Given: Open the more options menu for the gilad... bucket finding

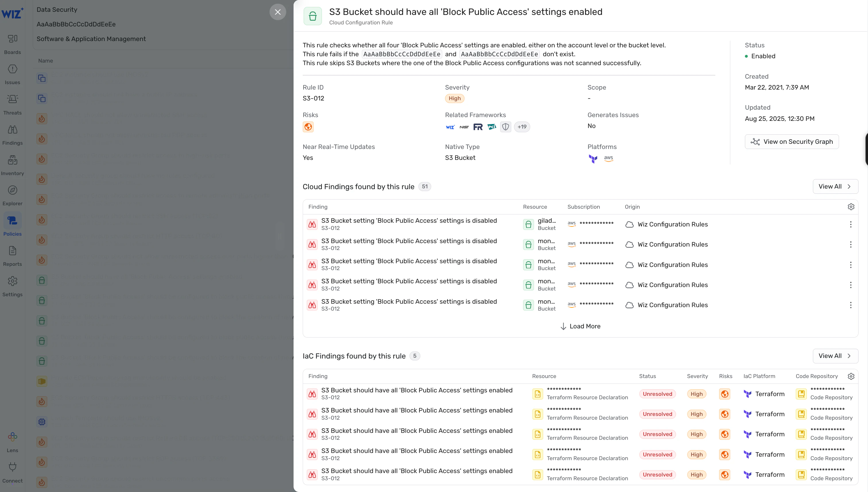Looking at the screenshot, I should coord(850,224).
